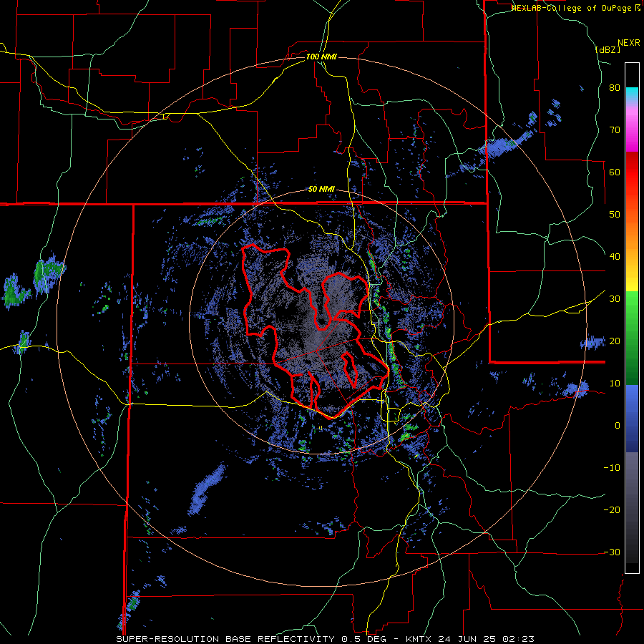Click the '100 NMI' range ring label
Viewport: 644px width, 644px height.
(321, 57)
